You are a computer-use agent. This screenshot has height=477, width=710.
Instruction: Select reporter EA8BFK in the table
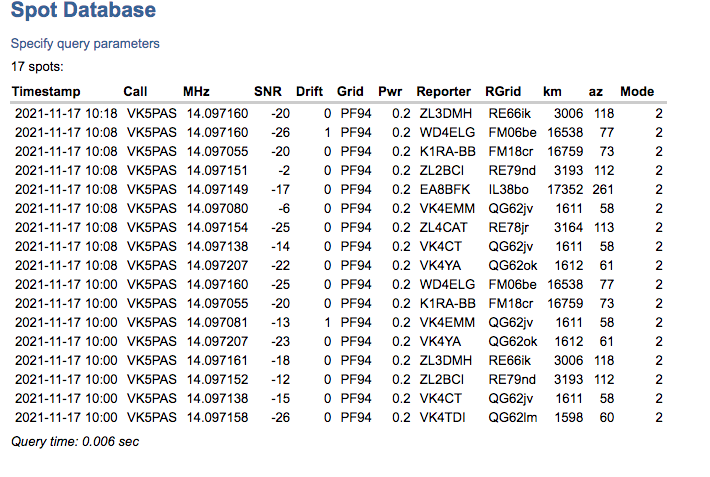pos(444,187)
